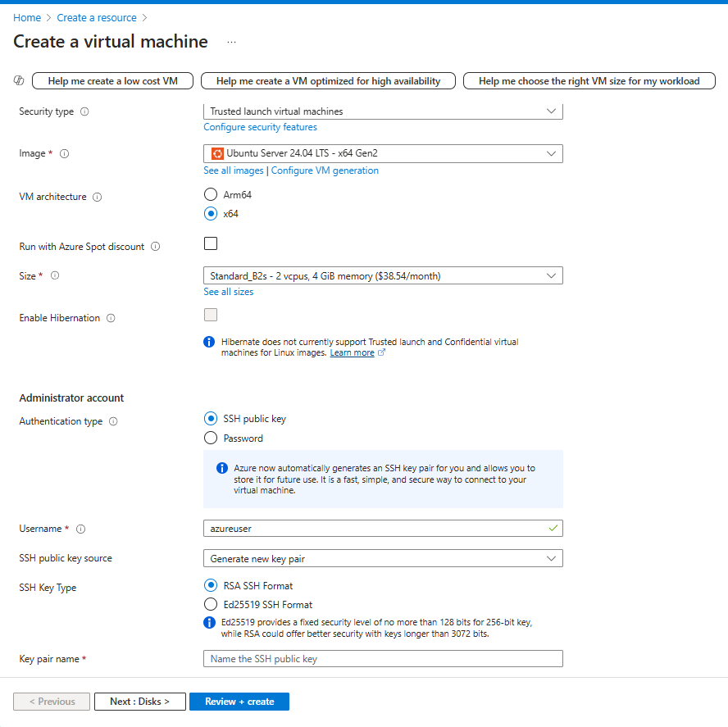Show info tooltip for Image
This screenshot has width=728, height=727.
(65, 153)
